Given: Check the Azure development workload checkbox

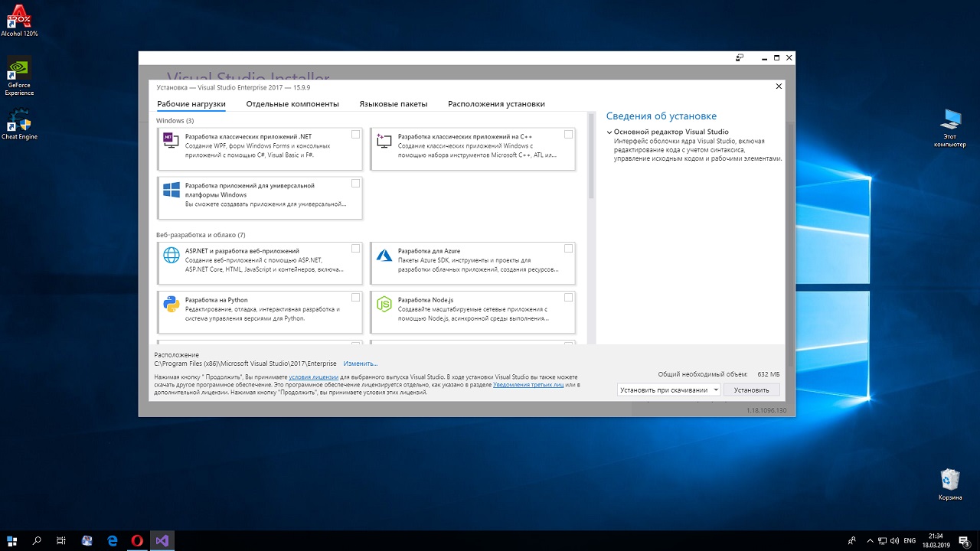Looking at the screenshot, I should point(568,249).
